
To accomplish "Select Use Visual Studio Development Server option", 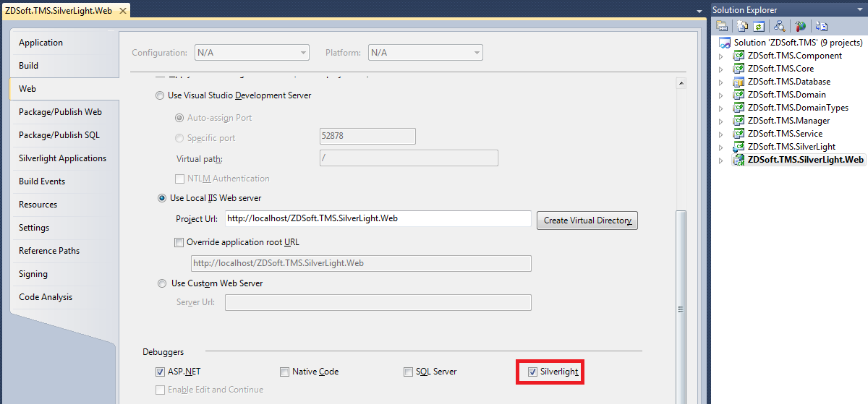I will click(x=161, y=95).
